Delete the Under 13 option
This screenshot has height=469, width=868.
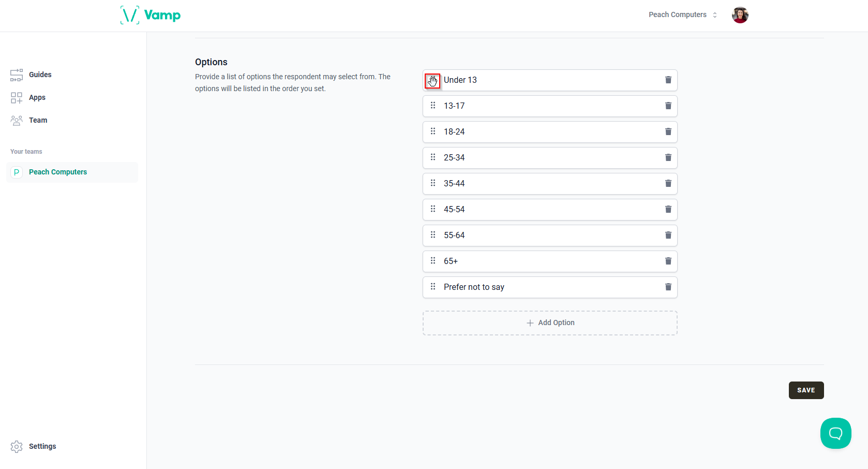click(668, 80)
